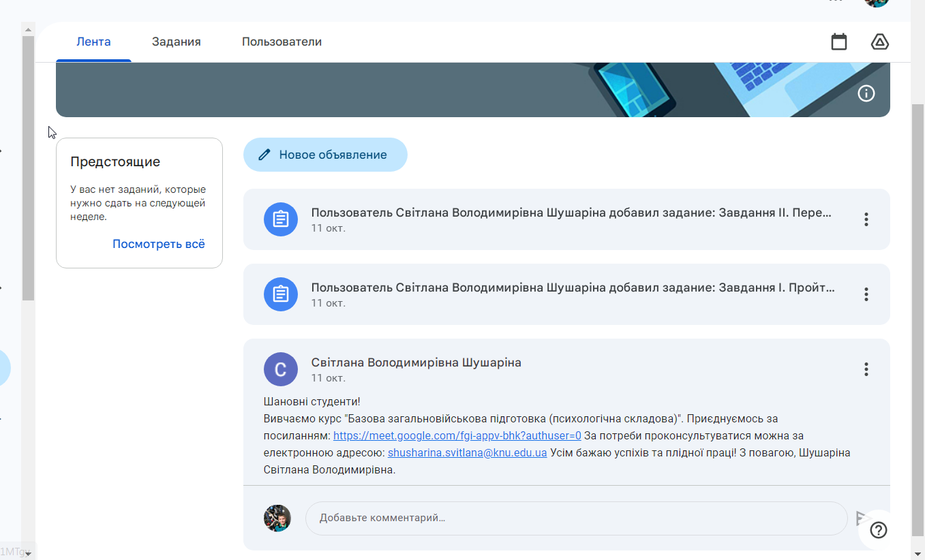This screenshot has width=925, height=560.
Task: Click your profile photo beside the comment box
Action: (277, 518)
